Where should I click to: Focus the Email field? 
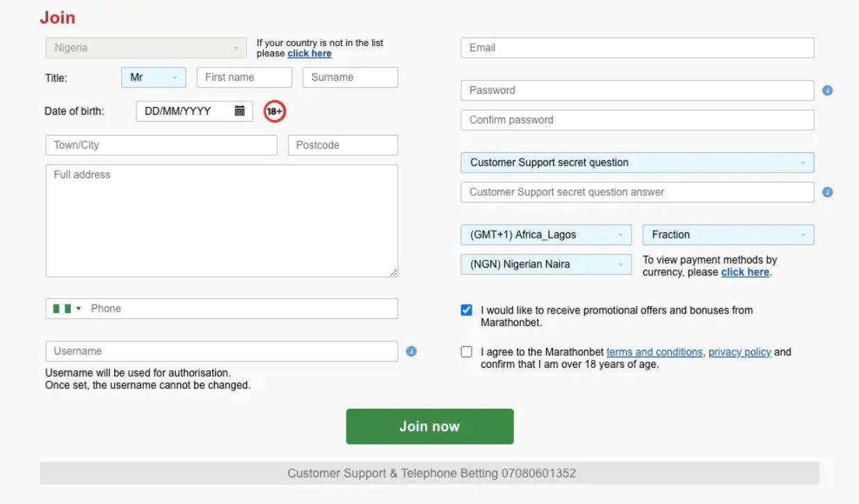[637, 48]
